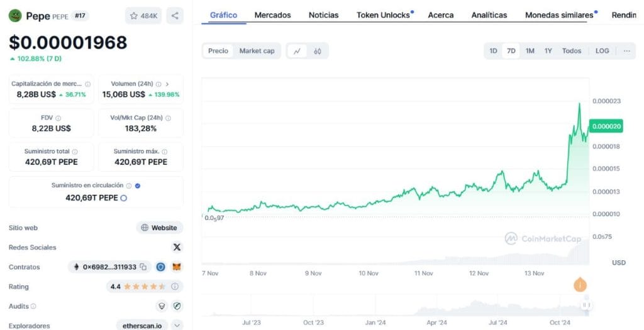
Task: Click the 4.4 star rating
Action: point(138,287)
